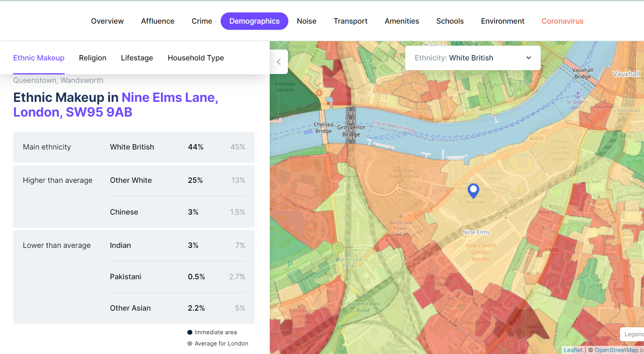
Task: Open the Ethnicity: White British dropdown
Action: (x=473, y=58)
